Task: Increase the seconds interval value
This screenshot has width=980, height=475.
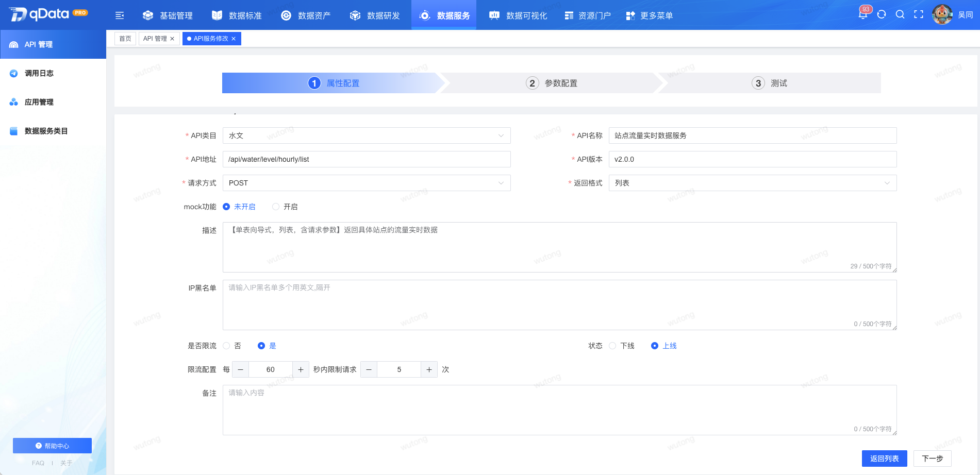Action: [301, 369]
